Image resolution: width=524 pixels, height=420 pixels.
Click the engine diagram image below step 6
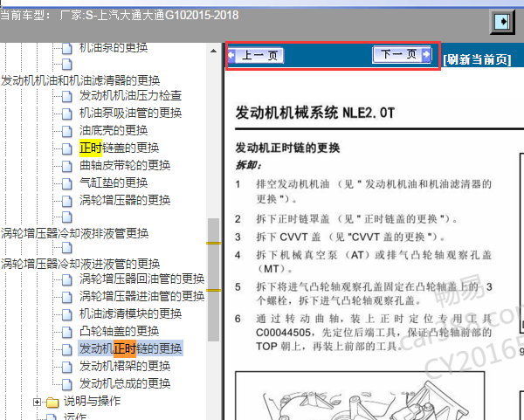coord(360,396)
